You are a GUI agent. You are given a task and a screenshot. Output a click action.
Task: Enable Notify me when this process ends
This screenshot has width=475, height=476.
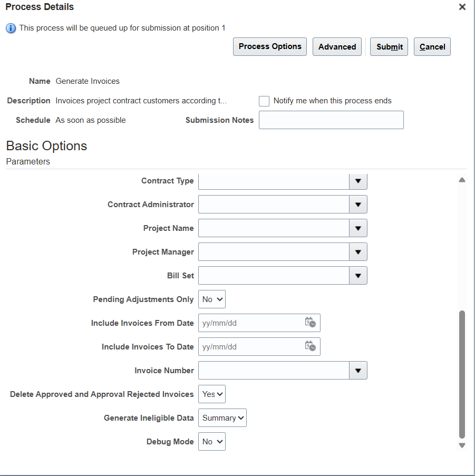(264, 101)
